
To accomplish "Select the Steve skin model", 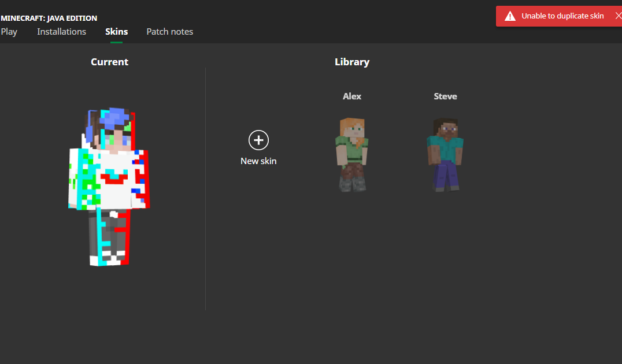I will pos(445,154).
